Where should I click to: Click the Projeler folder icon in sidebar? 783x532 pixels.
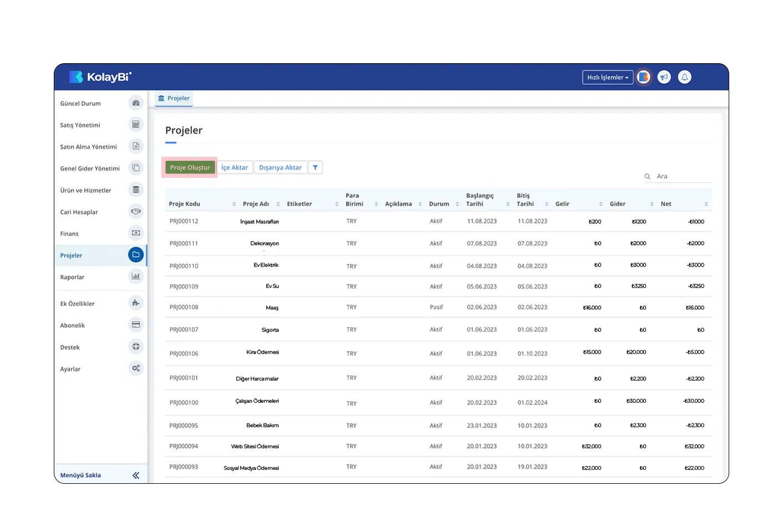pyautogui.click(x=136, y=255)
